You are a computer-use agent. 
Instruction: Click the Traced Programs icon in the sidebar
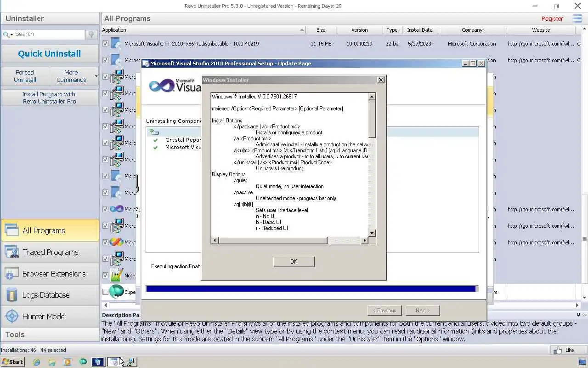[11, 252]
